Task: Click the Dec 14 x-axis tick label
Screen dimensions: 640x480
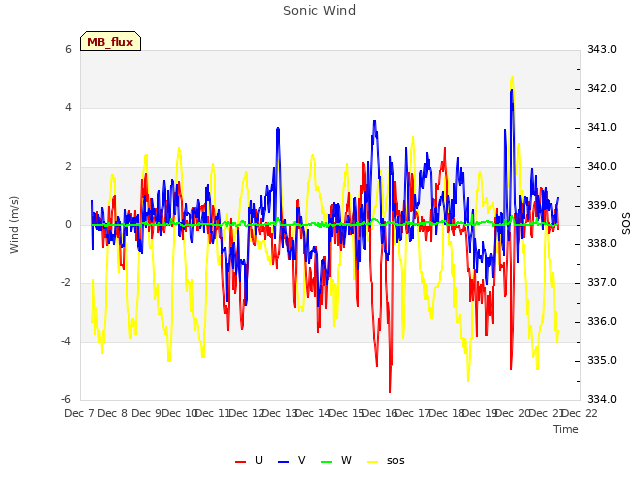Action: pyautogui.click(x=312, y=413)
